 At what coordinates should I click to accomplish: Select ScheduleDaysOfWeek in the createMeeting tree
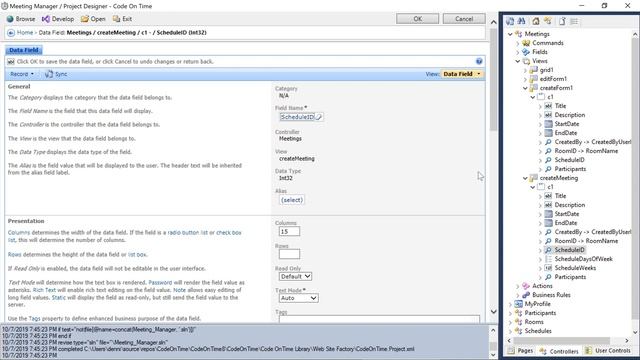click(583, 259)
